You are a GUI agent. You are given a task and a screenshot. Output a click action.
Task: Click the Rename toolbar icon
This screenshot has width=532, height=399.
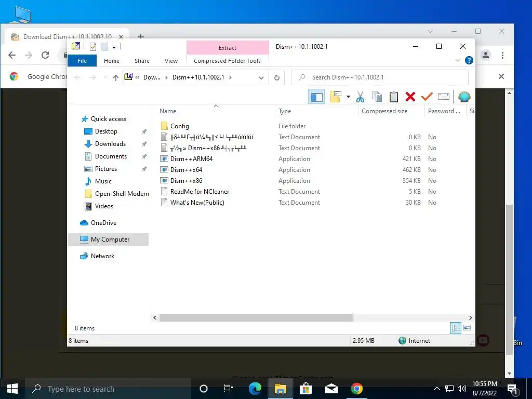444,97
